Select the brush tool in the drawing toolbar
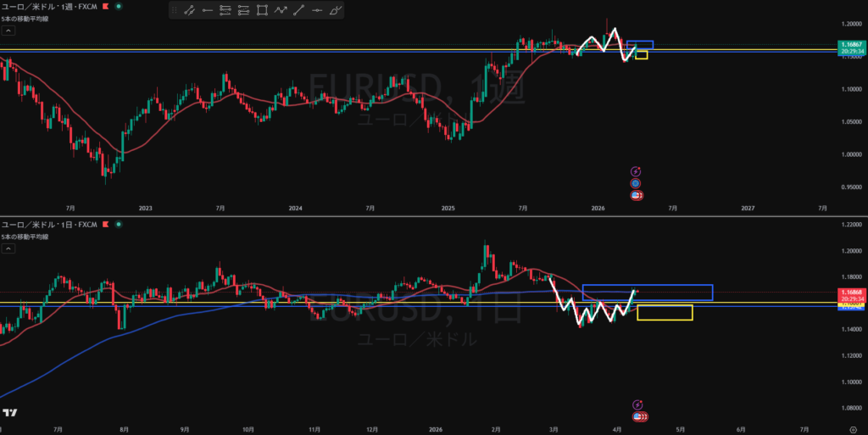Image resolution: width=868 pixels, height=435 pixels. click(336, 10)
